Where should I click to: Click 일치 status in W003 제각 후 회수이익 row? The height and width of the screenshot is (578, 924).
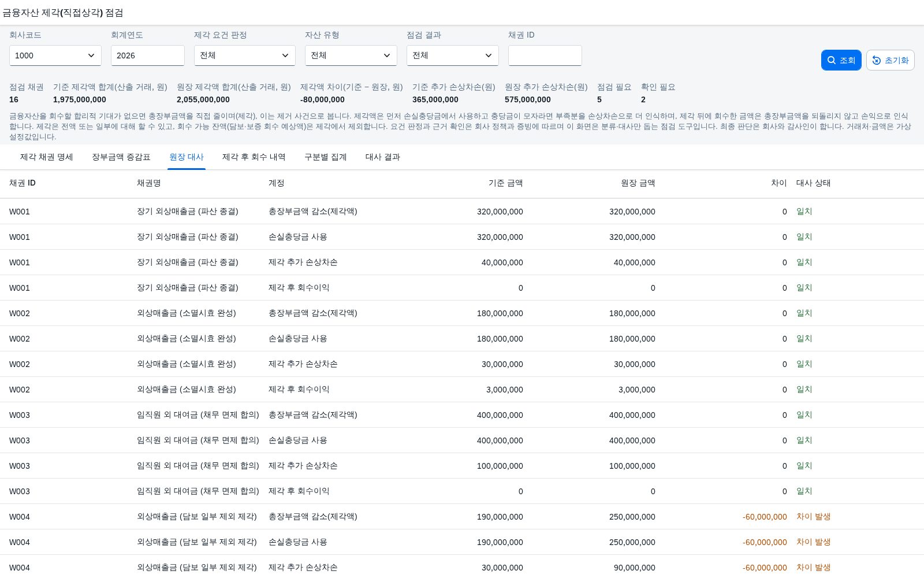coord(804,491)
